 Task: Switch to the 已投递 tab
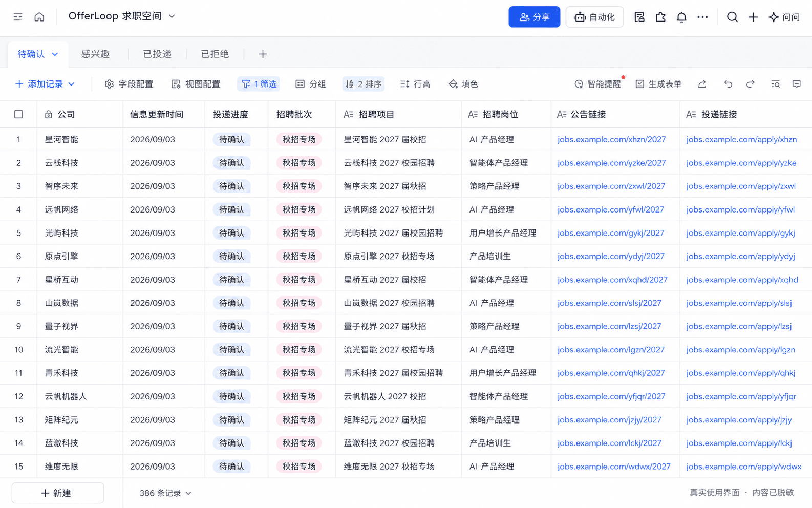pyautogui.click(x=157, y=54)
